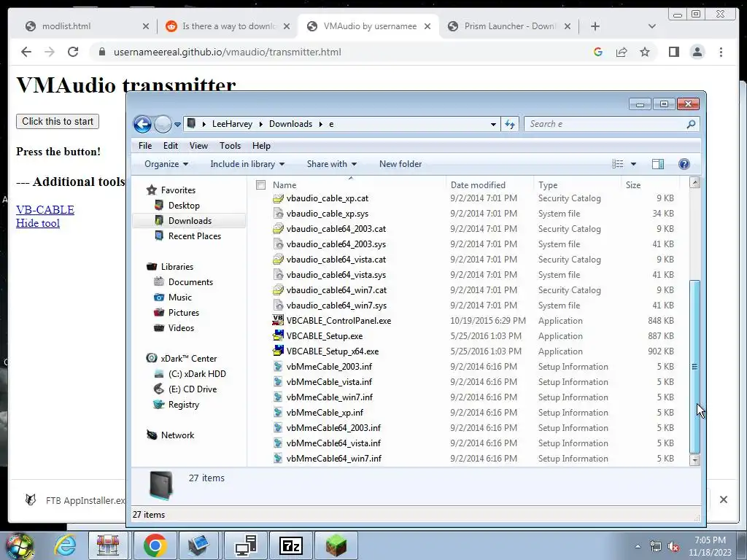This screenshot has width=747, height=560.
Task: Select Network in the sidebar
Action: (x=177, y=435)
